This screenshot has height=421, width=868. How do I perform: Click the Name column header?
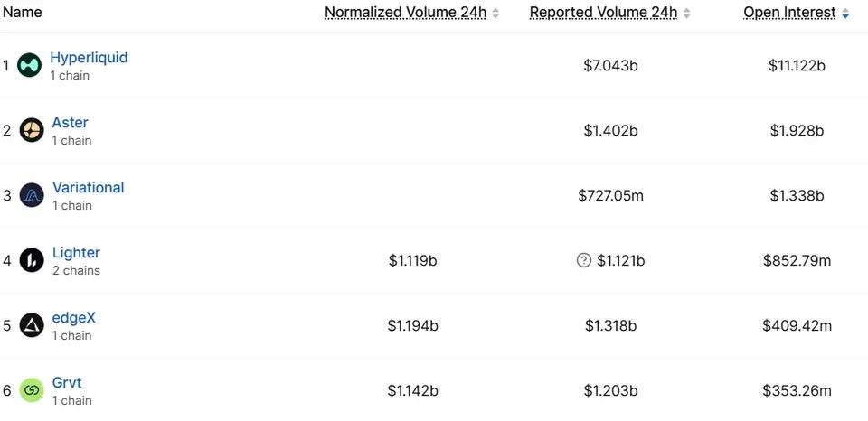(x=22, y=12)
